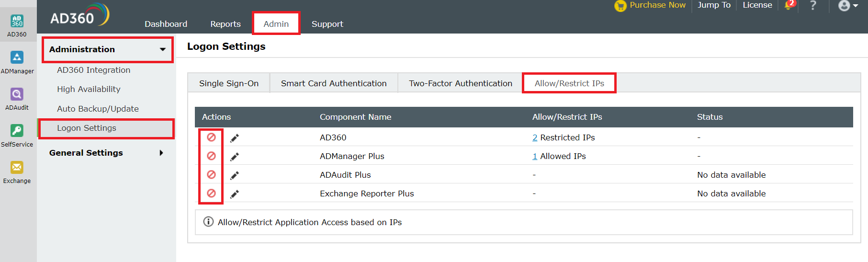Screen dimensions: 868x262
Task: Open the Single Sign-On tab
Action: [x=229, y=83]
